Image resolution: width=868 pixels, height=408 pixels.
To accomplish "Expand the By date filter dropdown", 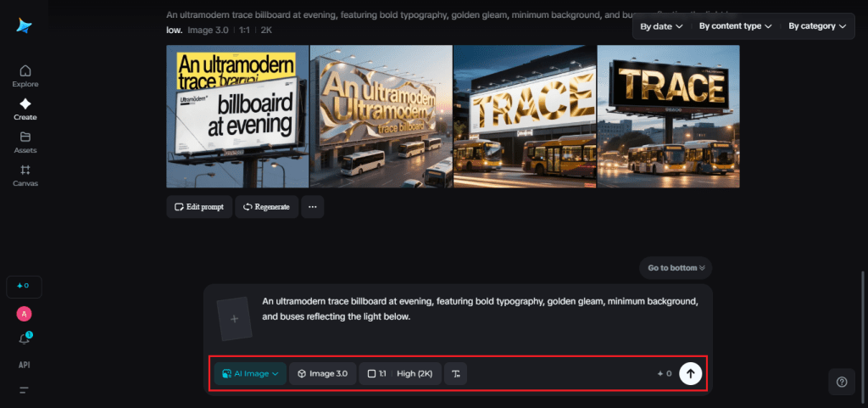I will click(660, 26).
